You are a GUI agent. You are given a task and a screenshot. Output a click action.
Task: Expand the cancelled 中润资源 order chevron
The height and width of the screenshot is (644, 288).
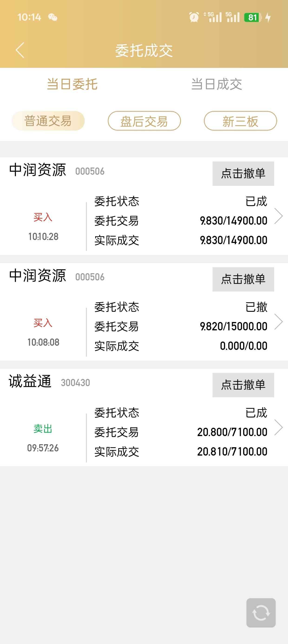pyautogui.click(x=278, y=322)
